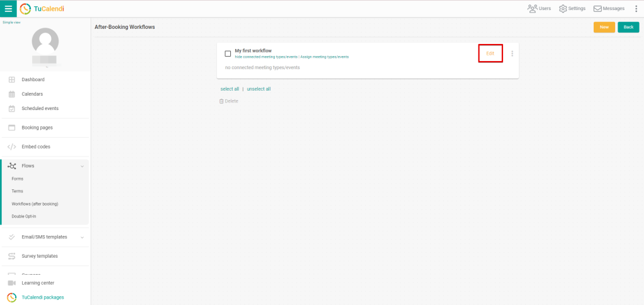Image resolution: width=644 pixels, height=305 pixels.
Task: Open Users via its icon
Action: coord(532,8)
